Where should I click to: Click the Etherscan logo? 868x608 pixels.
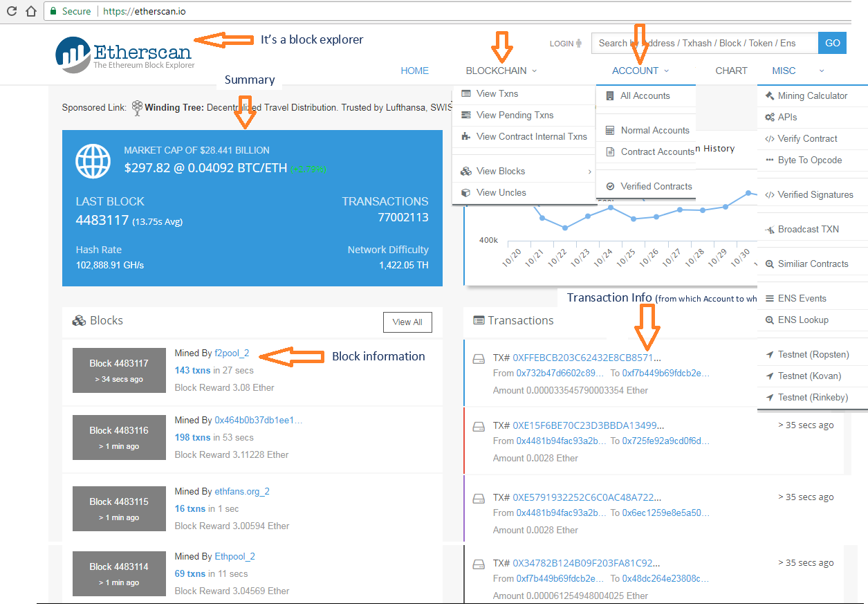[126, 53]
